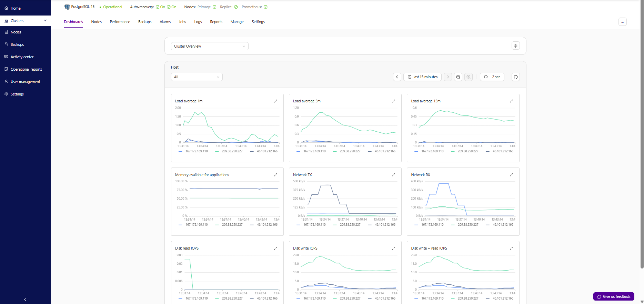Open the Backups tab
Image resolution: width=644 pixels, height=304 pixels.
tap(145, 22)
